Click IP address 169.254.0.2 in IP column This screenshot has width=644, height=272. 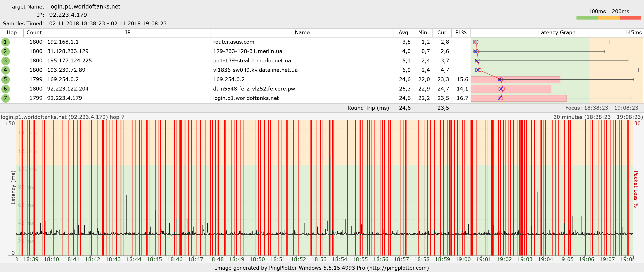(x=63, y=79)
